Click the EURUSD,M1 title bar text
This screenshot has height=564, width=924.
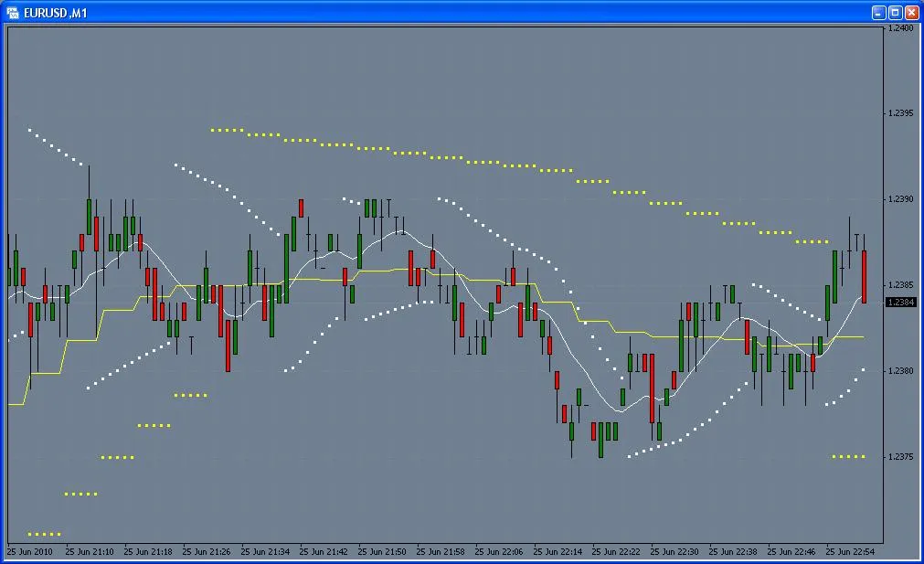(55, 13)
